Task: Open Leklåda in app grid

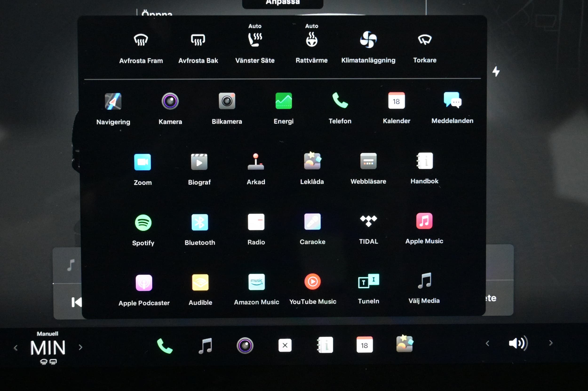Action: coord(312,161)
